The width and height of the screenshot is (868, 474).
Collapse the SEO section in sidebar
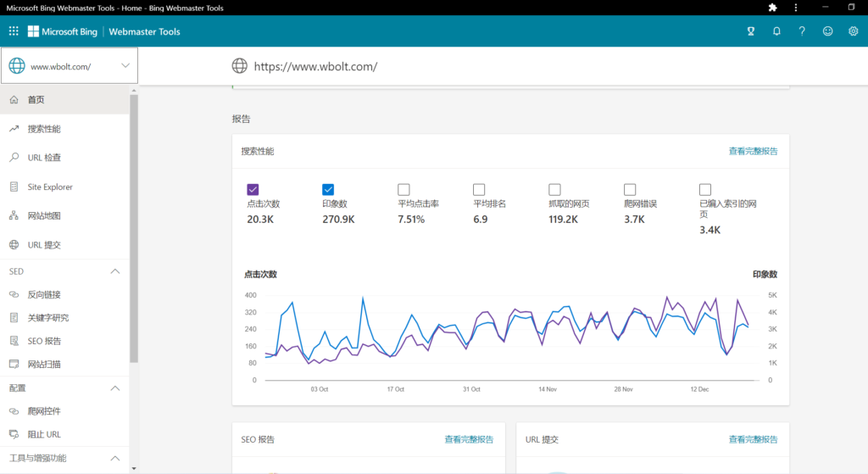click(x=115, y=271)
